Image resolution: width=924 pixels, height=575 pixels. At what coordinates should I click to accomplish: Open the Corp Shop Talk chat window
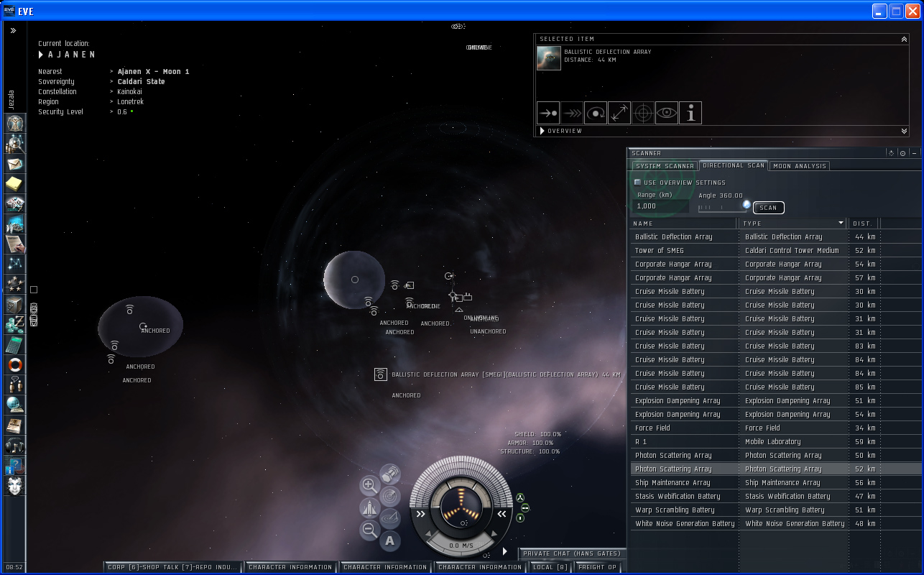click(x=172, y=567)
